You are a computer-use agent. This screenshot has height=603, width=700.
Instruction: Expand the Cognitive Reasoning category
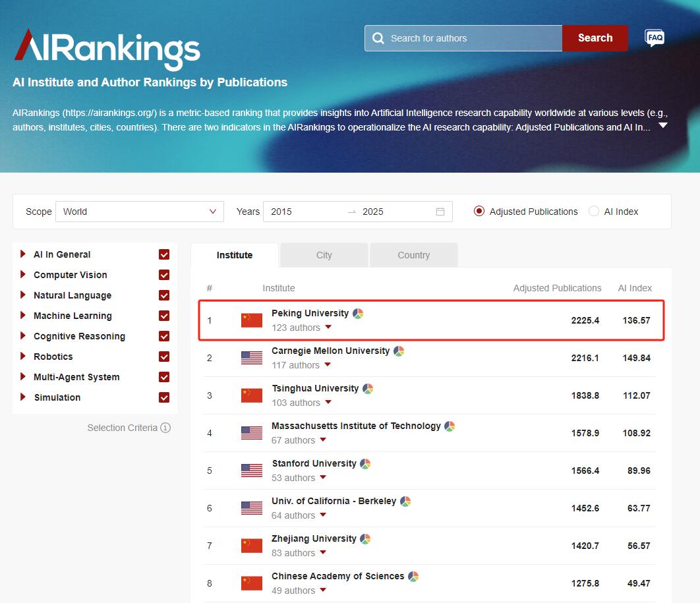coord(23,335)
